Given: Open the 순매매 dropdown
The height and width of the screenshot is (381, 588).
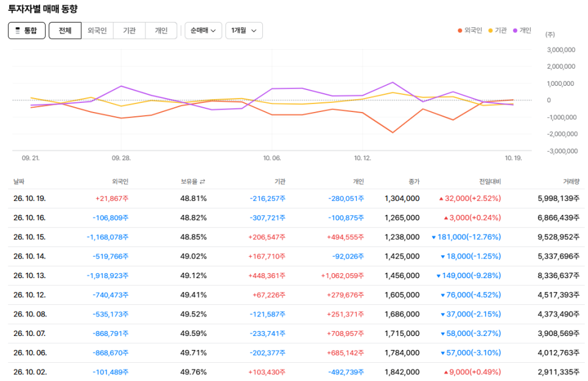Looking at the screenshot, I should (203, 30).
